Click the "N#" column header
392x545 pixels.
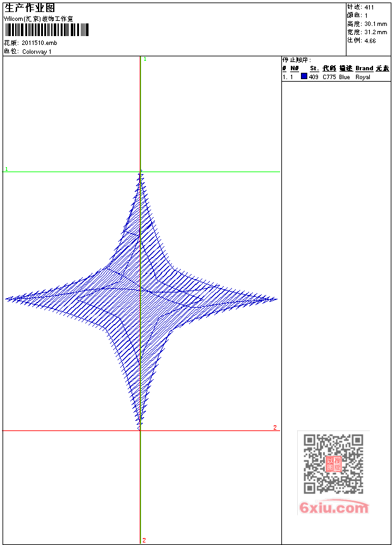[295, 68]
